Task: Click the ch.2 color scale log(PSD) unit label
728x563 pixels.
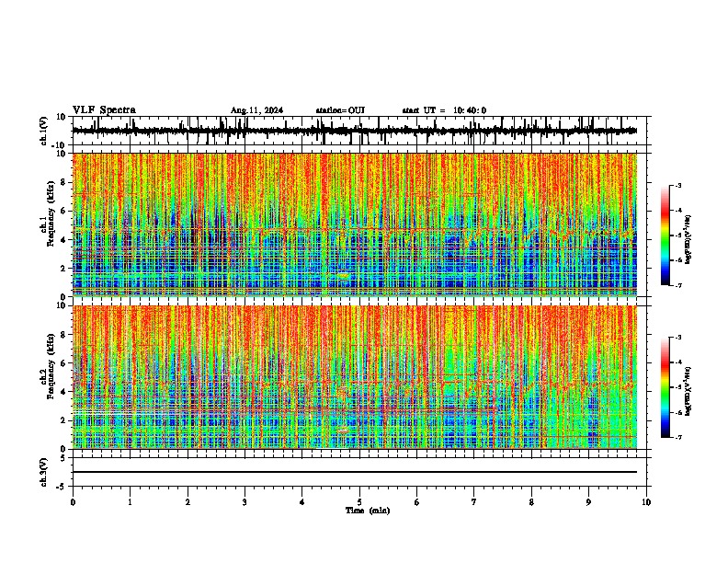Action: click(688, 391)
